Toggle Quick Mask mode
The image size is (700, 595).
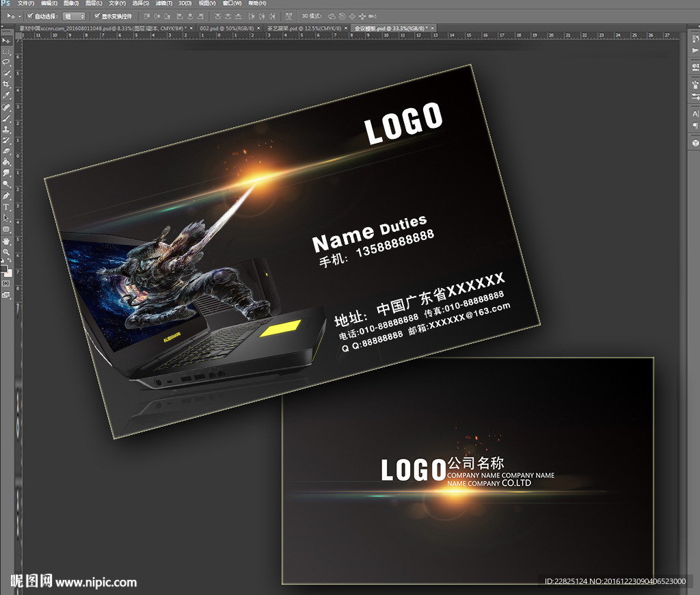[x=5, y=283]
